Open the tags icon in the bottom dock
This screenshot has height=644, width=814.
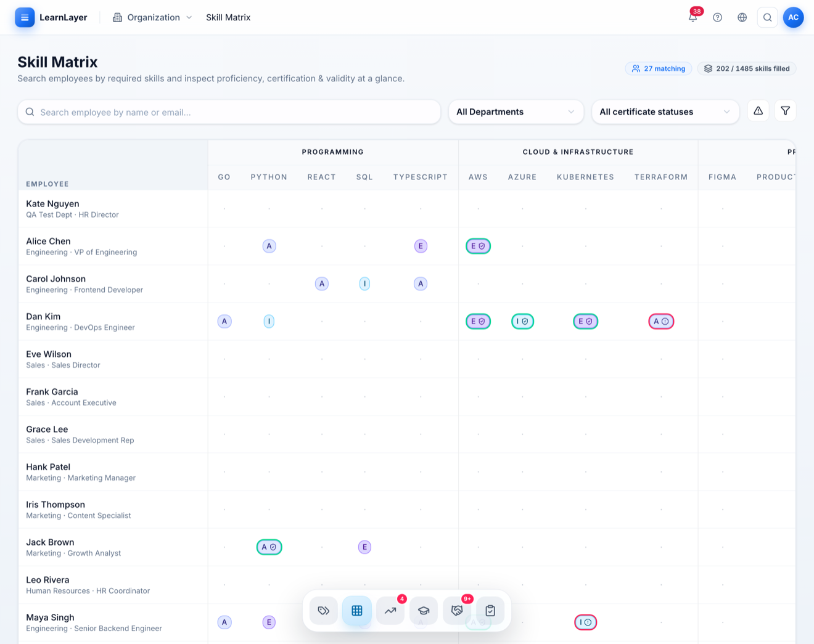(324, 611)
